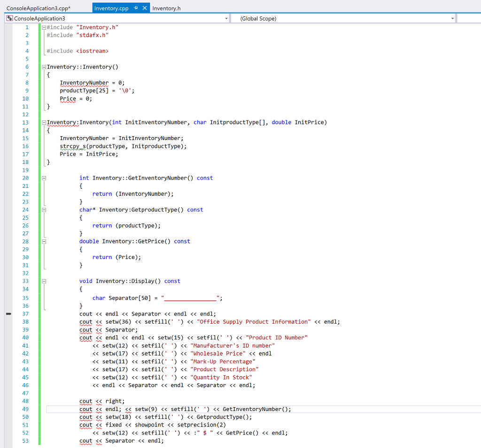Collapse the Inventory::Inventory() constructor at line 6
This screenshot has height=448, width=481.
pos(44,67)
